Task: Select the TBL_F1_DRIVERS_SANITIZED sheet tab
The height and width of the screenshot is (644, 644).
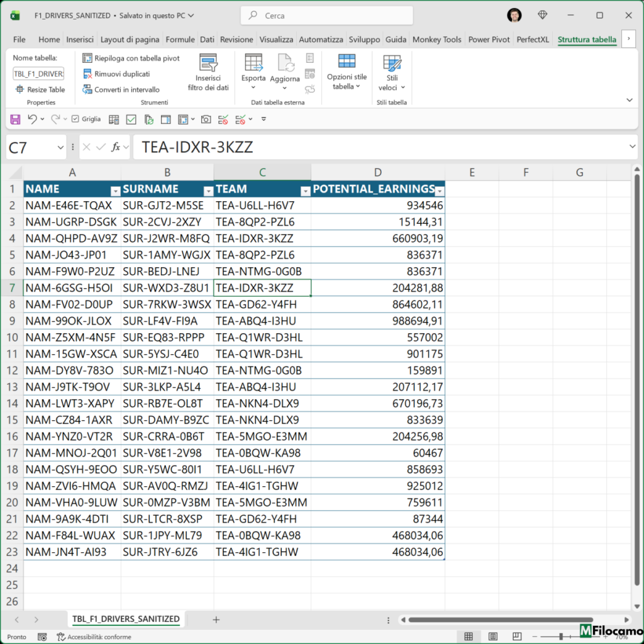Action: (126, 619)
